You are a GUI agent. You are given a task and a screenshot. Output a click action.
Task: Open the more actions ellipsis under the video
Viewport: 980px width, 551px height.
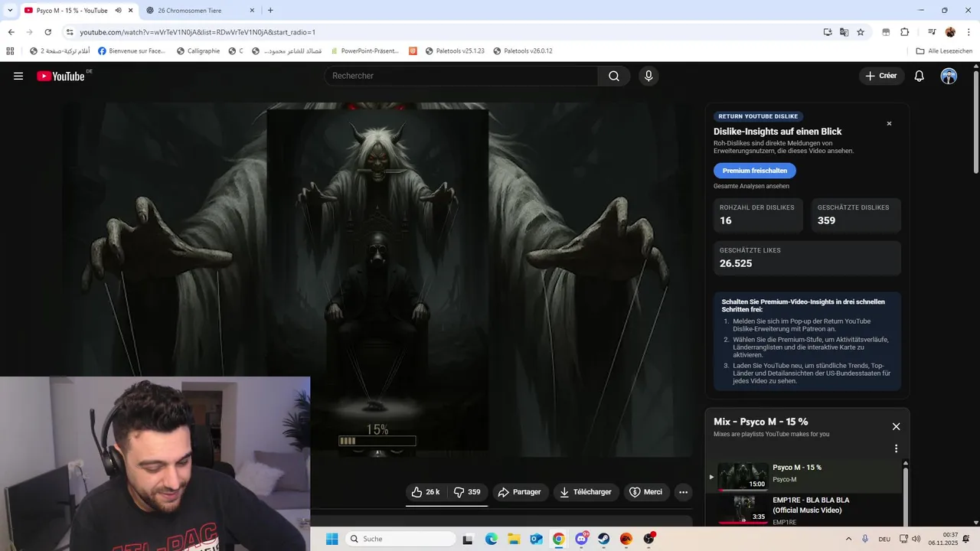pos(684,492)
